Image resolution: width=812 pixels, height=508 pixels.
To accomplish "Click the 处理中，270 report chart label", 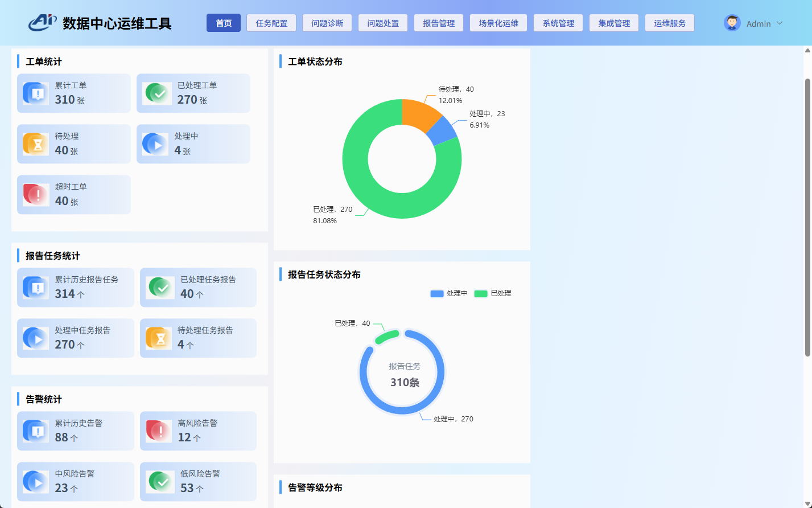I will (454, 419).
